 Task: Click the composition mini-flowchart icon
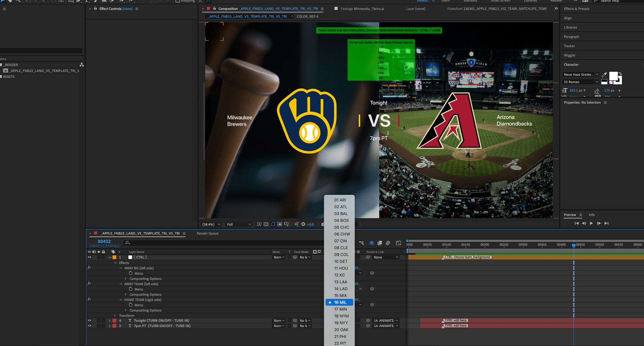coord(361,243)
